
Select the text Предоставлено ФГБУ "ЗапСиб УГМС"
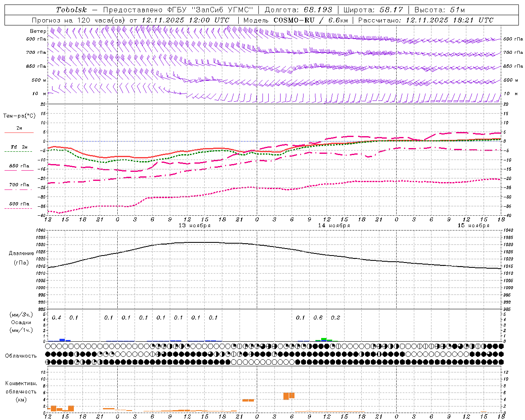point(178,10)
